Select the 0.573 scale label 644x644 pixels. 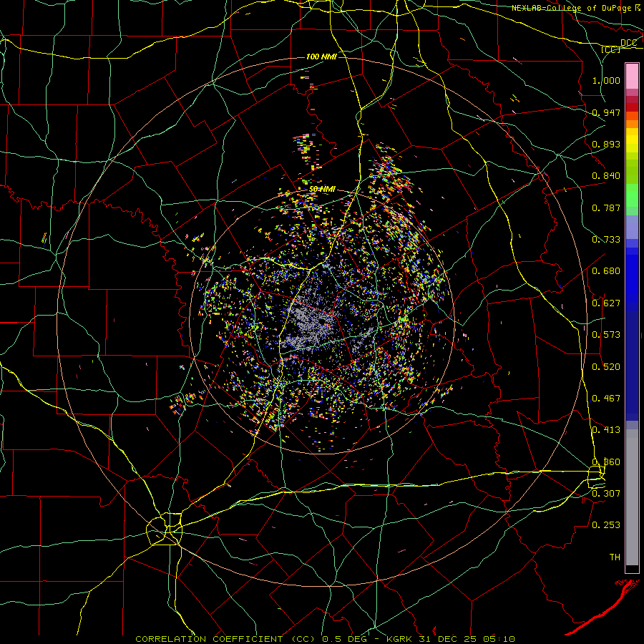click(606, 335)
